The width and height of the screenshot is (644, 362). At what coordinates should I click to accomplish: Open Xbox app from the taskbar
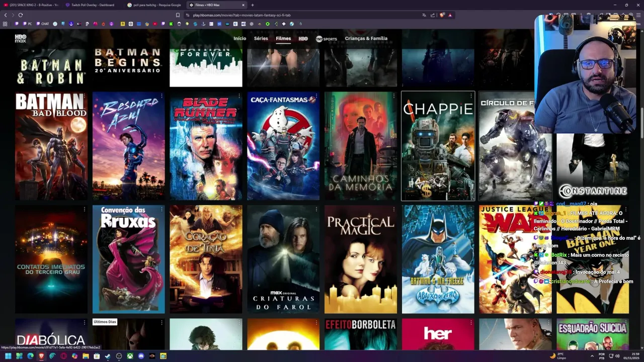point(130,356)
